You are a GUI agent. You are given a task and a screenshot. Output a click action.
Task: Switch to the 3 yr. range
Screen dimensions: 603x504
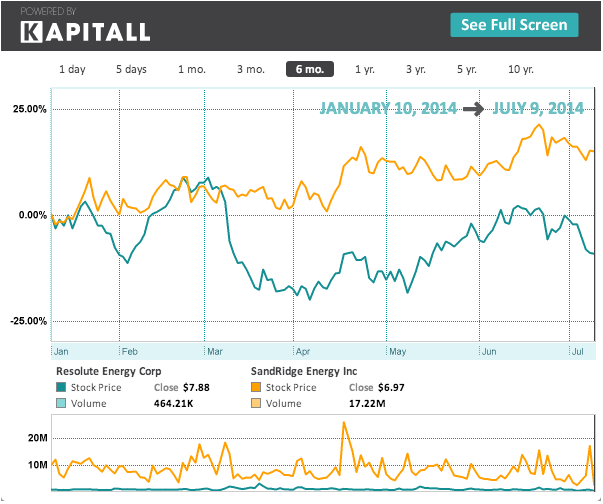415,69
